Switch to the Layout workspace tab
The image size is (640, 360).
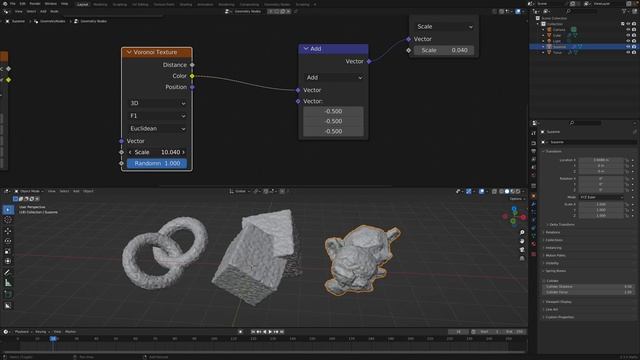(82, 4)
